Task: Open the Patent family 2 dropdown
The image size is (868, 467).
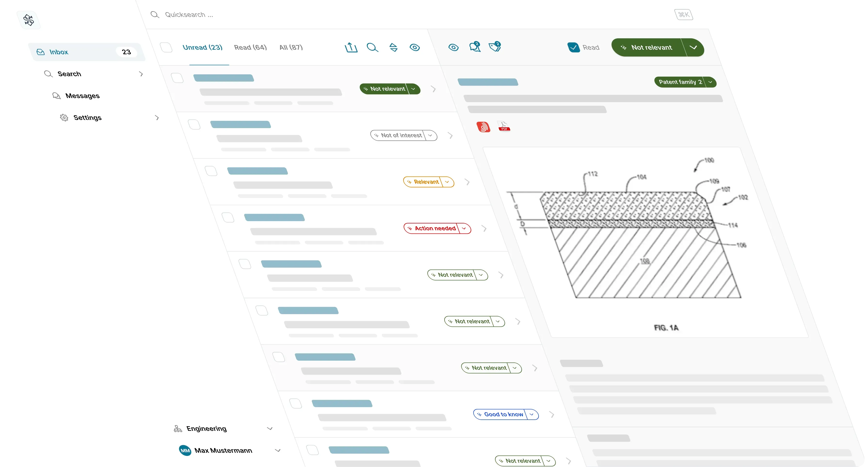Action: (685, 82)
